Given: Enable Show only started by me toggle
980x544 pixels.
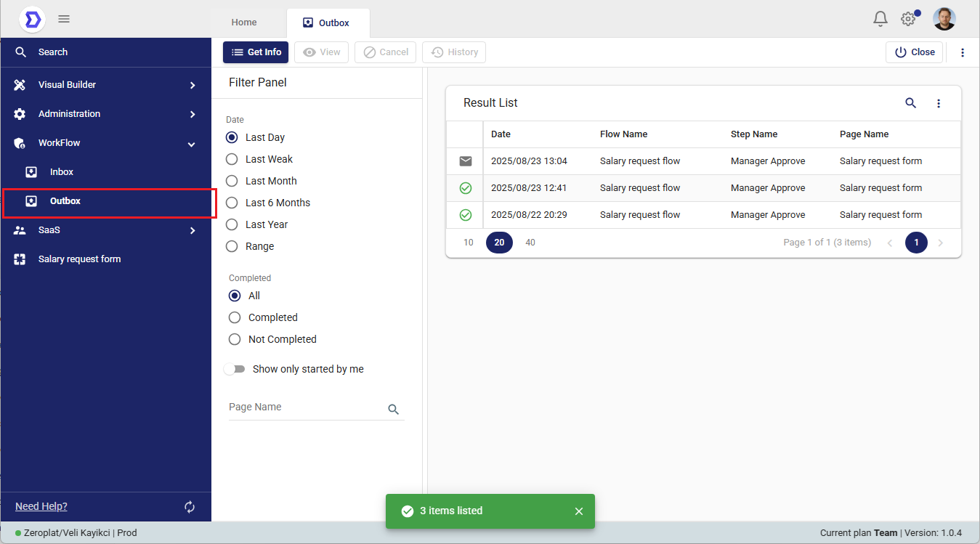Looking at the screenshot, I should pyautogui.click(x=235, y=369).
